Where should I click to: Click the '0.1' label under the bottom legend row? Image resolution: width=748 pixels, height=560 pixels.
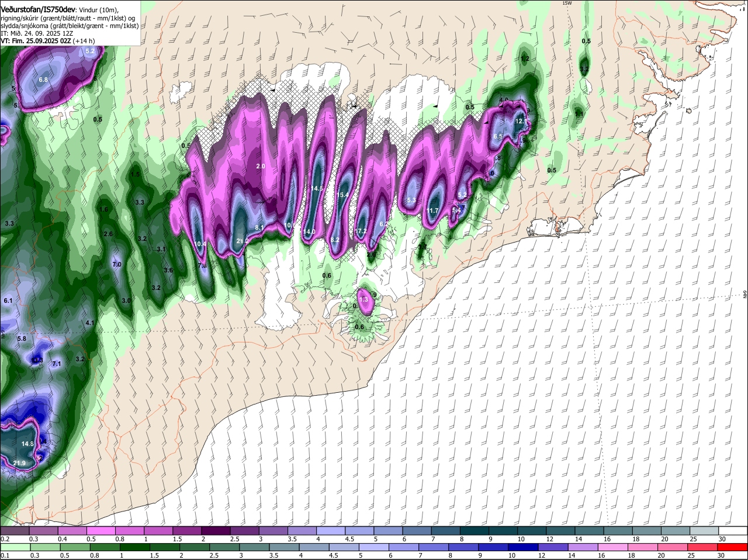coord(5,555)
